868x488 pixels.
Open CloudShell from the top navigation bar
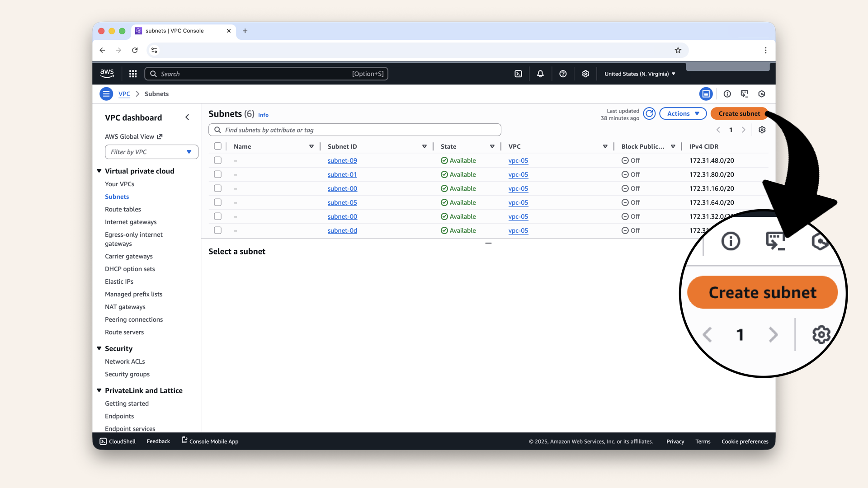(x=518, y=74)
